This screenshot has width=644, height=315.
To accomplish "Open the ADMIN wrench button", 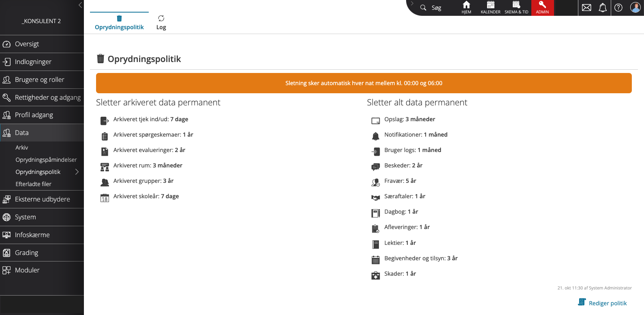I will pyautogui.click(x=542, y=8).
